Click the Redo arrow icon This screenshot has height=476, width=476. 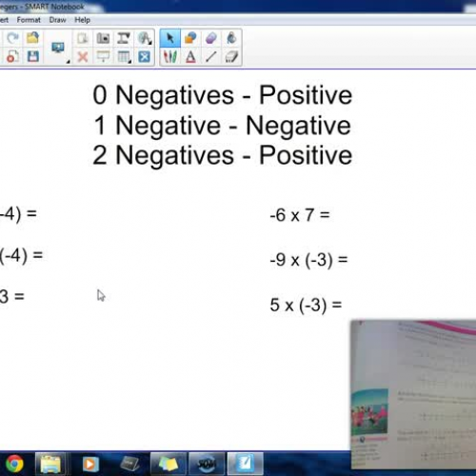pyautogui.click(x=13, y=38)
